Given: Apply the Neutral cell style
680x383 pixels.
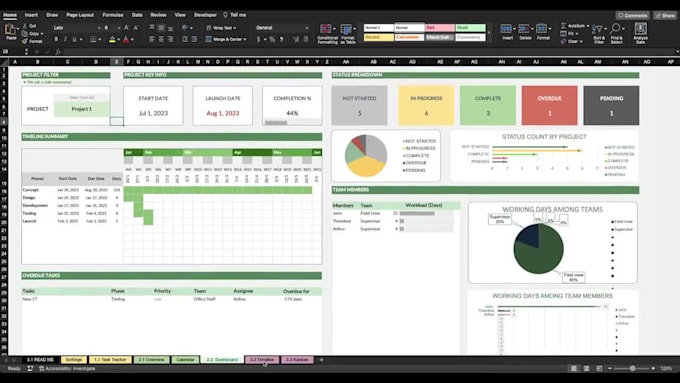Looking at the screenshot, I should tap(379, 37).
